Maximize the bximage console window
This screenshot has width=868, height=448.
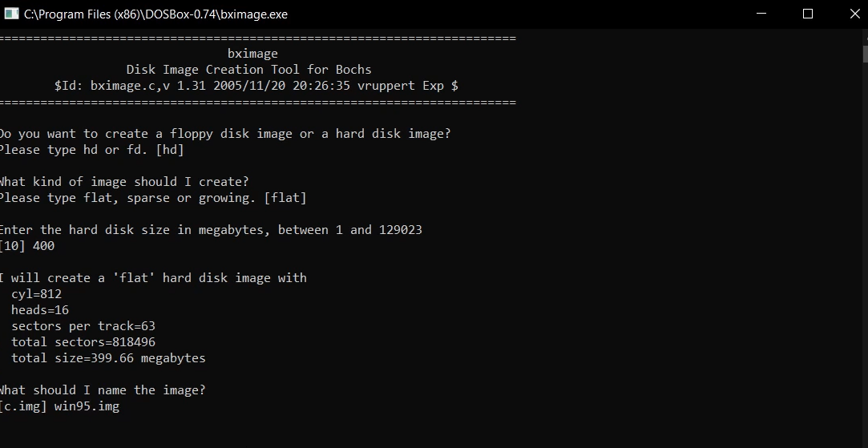(808, 14)
